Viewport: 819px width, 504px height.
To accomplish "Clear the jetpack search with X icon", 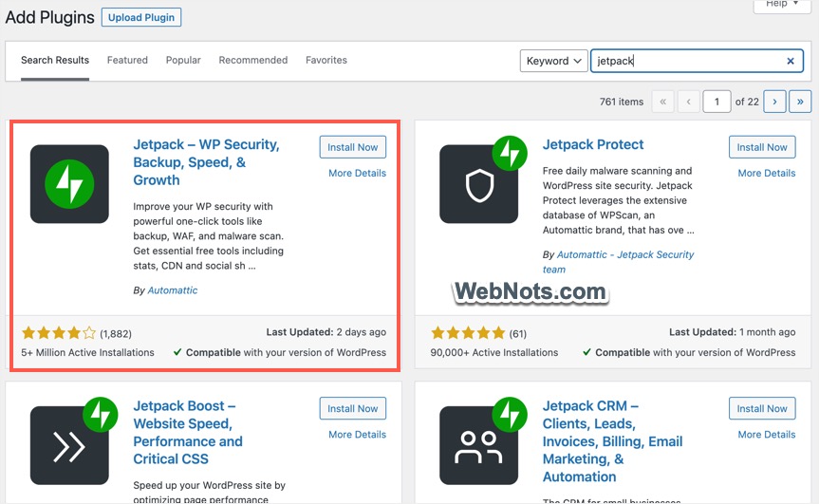I will click(x=791, y=61).
